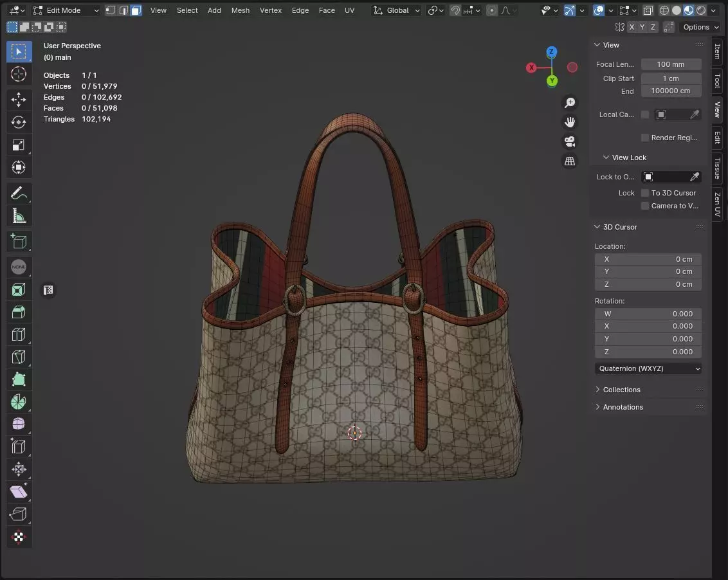Switch to the Tool sidebar tab
Screen dimensions: 728x580
click(x=718, y=81)
